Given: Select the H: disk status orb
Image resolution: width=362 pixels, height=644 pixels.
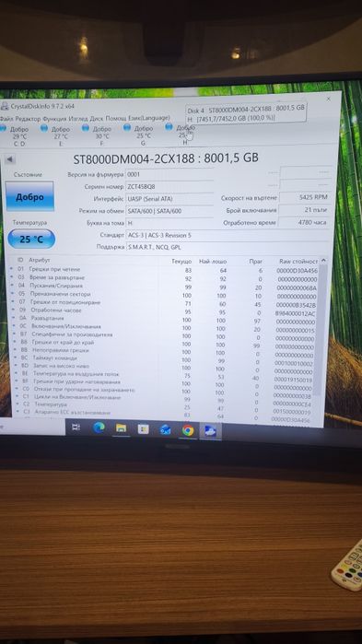Looking at the screenshot, I should (169, 127).
